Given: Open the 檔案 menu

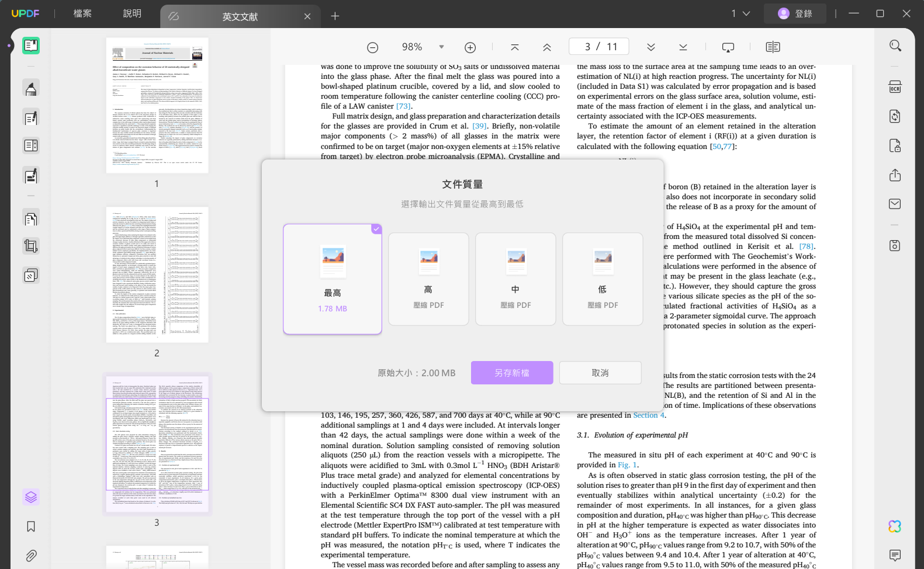Looking at the screenshot, I should [82, 13].
